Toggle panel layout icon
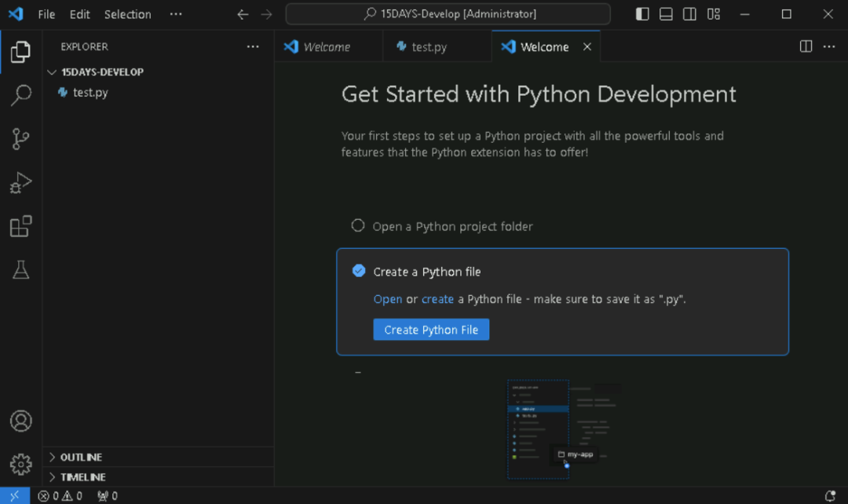Screen dimensions: 848x504 (666, 14)
